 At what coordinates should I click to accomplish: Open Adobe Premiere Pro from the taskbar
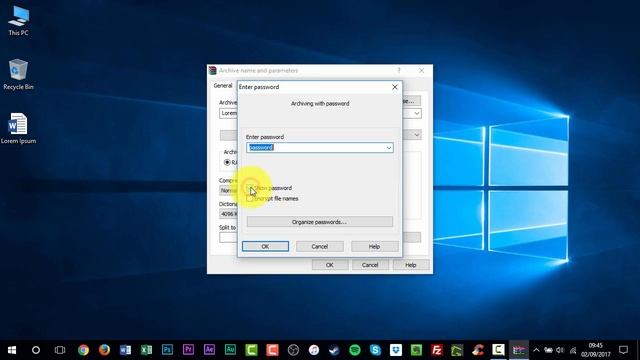click(x=188, y=350)
